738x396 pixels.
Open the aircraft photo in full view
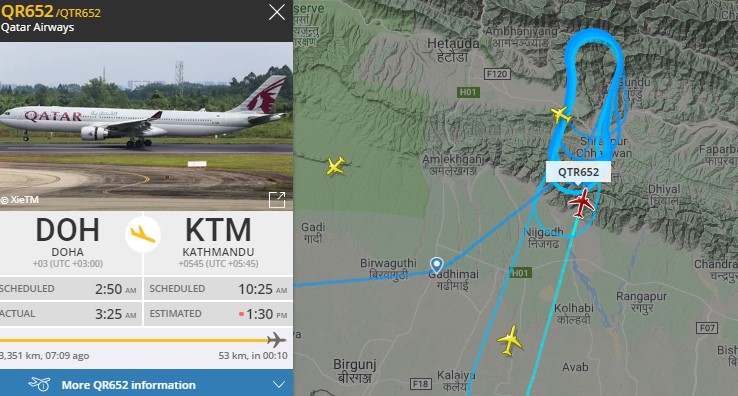click(277, 200)
